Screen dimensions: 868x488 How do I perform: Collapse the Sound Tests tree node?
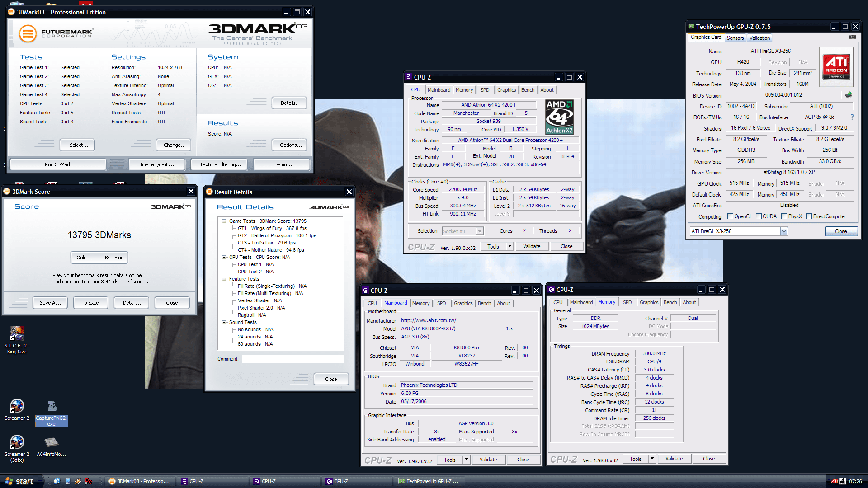point(224,322)
